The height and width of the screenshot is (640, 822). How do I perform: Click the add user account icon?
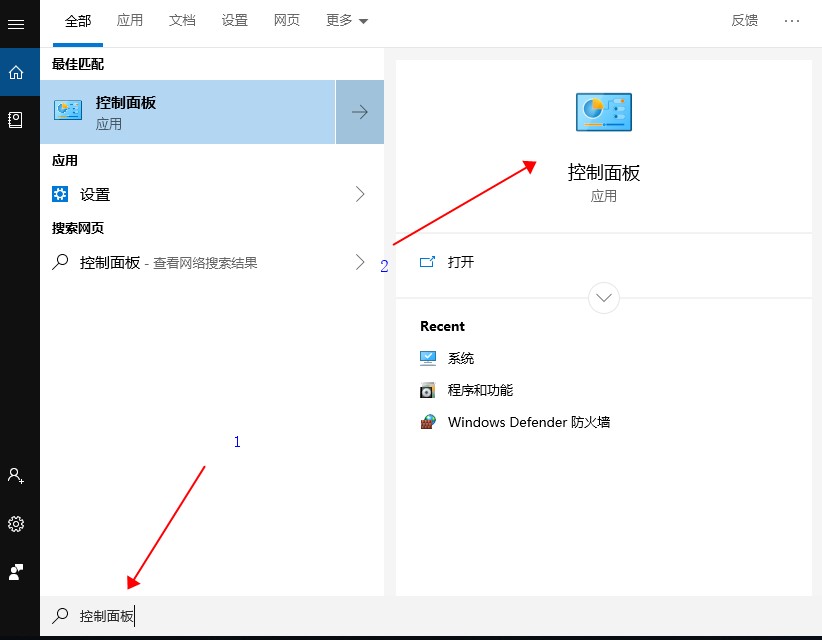tap(16, 476)
